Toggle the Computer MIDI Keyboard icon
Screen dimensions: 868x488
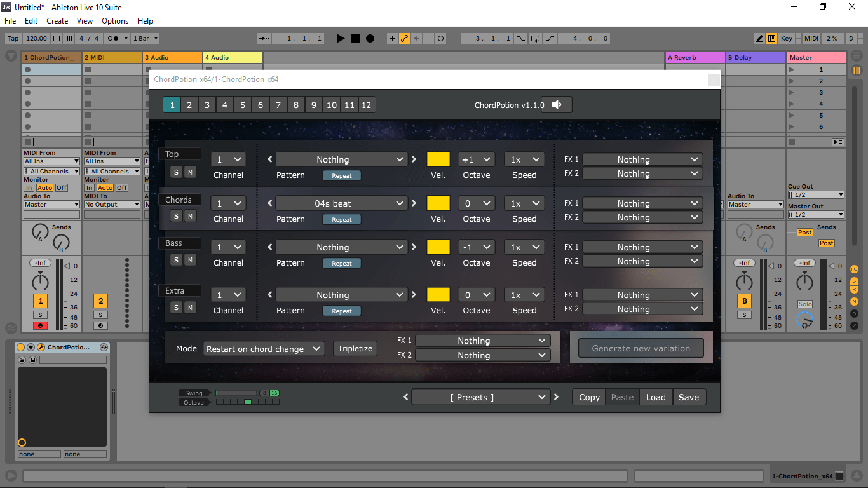(771, 39)
